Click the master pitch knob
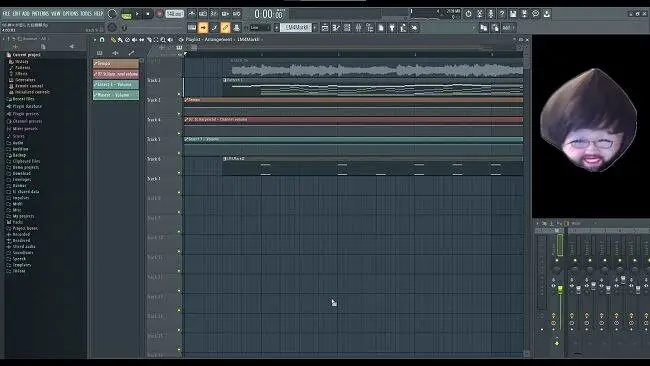 click(112, 28)
